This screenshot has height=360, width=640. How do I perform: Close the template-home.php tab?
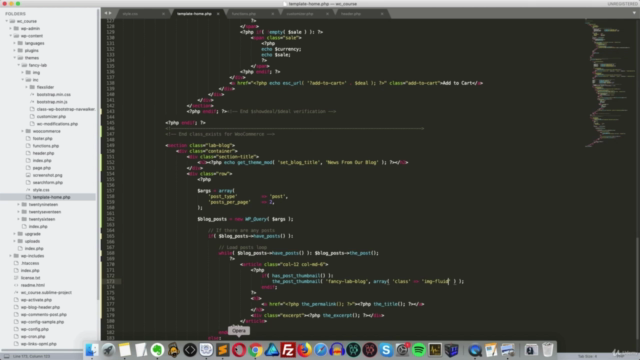pyautogui.click(x=218, y=13)
